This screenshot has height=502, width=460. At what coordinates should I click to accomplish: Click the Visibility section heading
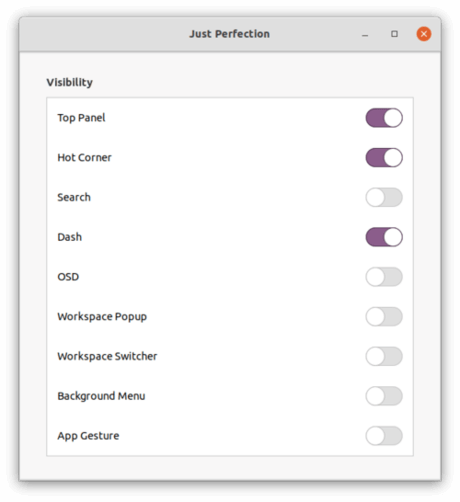click(x=70, y=82)
